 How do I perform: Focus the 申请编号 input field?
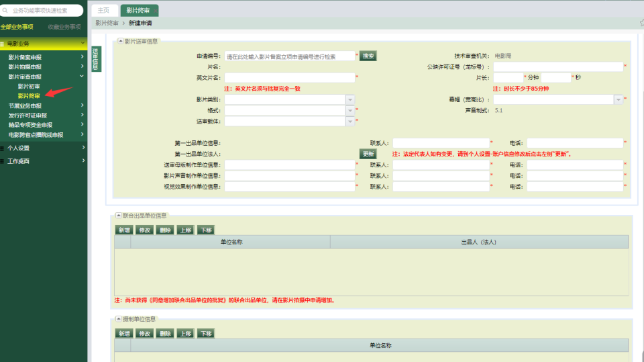[290, 56]
